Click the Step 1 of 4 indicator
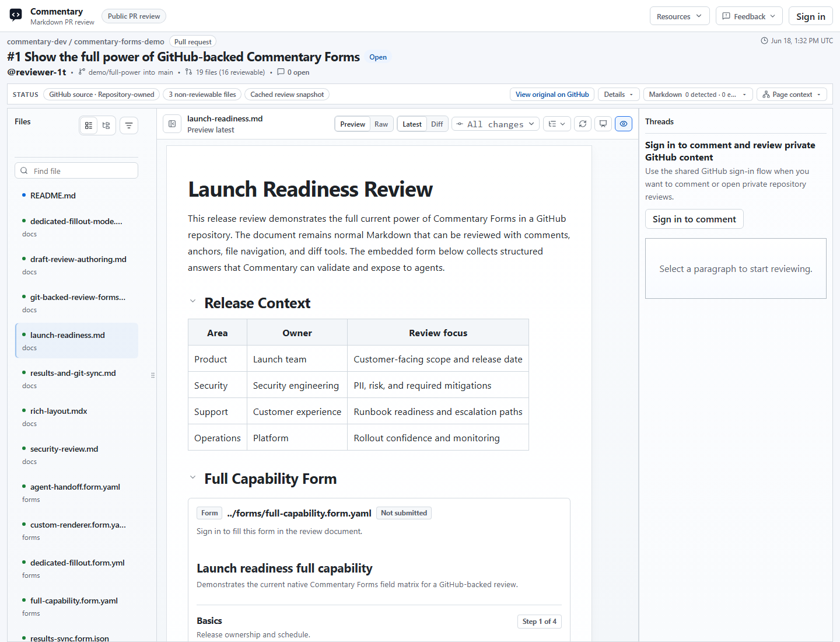 click(539, 622)
